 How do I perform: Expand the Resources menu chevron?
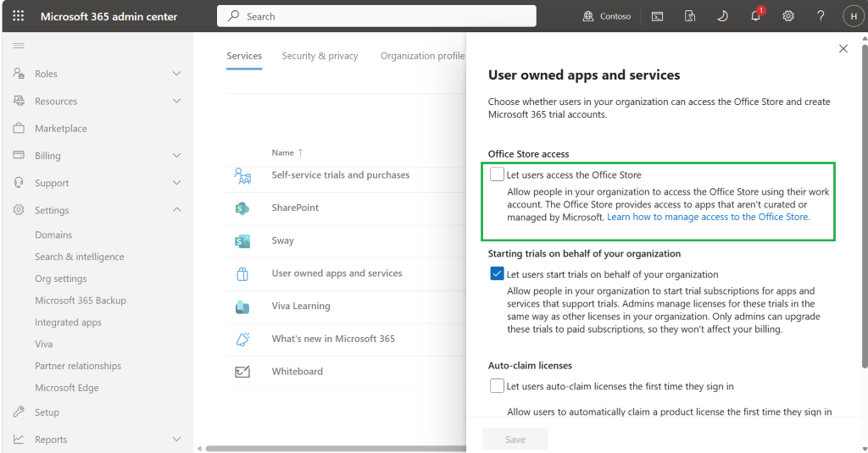coord(176,101)
